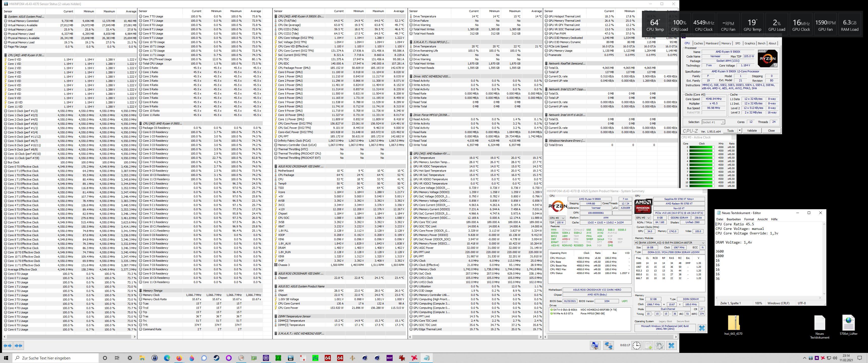Switch to the SPD tab in CPU-Z
The image size is (868, 363).
pyautogui.click(x=738, y=43)
